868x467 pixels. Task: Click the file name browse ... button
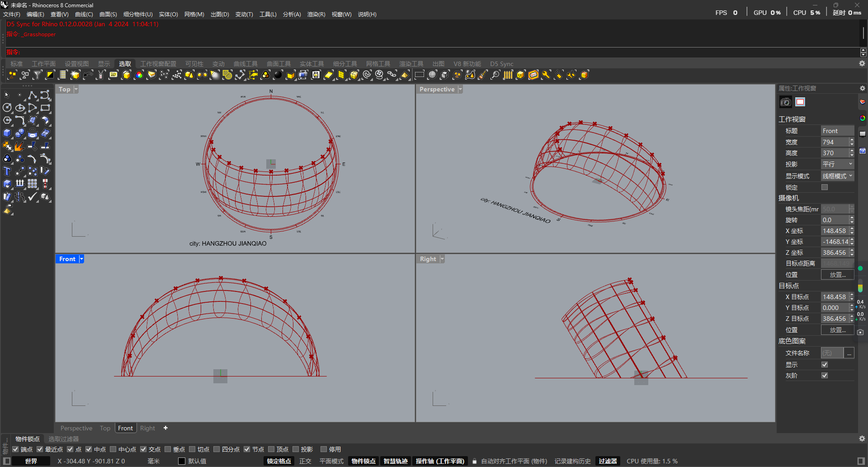pos(849,353)
